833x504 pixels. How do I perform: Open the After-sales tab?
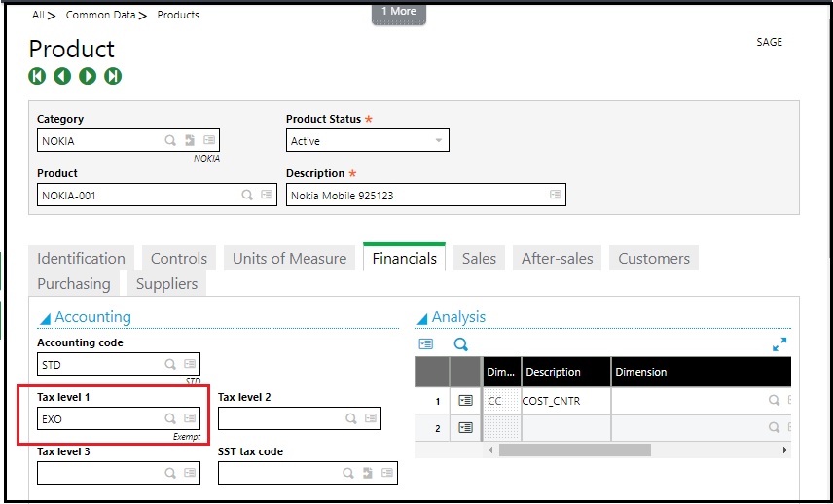tap(557, 258)
